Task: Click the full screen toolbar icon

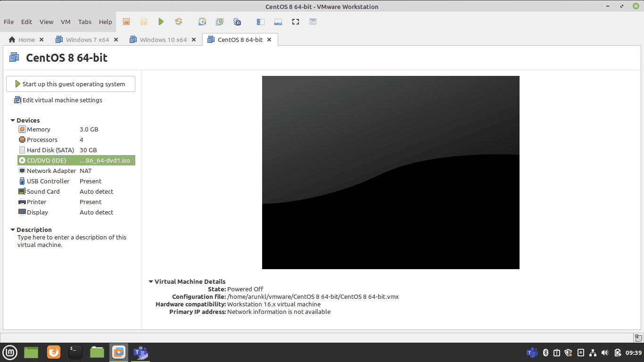Action: tap(296, 22)
